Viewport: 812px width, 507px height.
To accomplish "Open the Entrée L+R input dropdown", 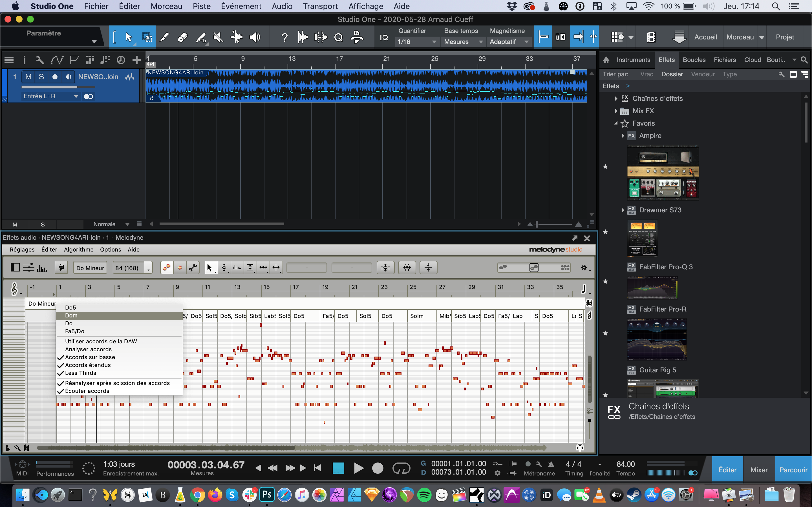I will click(x=50, y=96).
